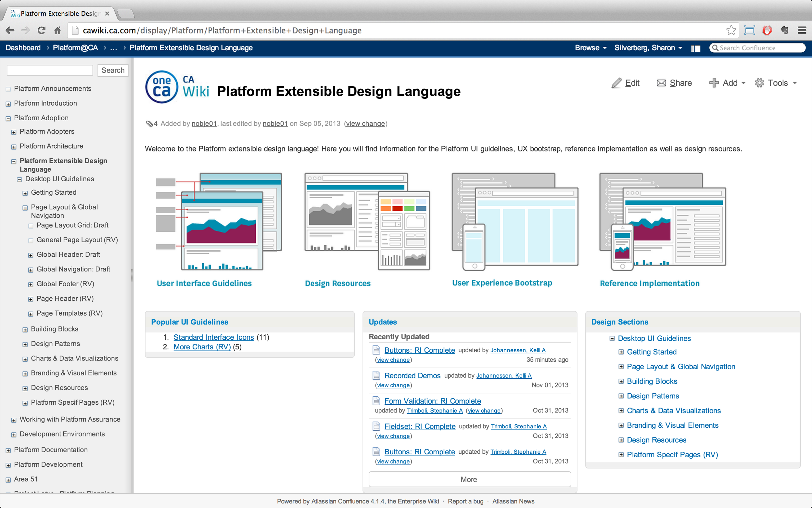Collapse Platform Adoption in sidebar tree
Viewport: 812px width, 508px height.
(x=8, y=119)
